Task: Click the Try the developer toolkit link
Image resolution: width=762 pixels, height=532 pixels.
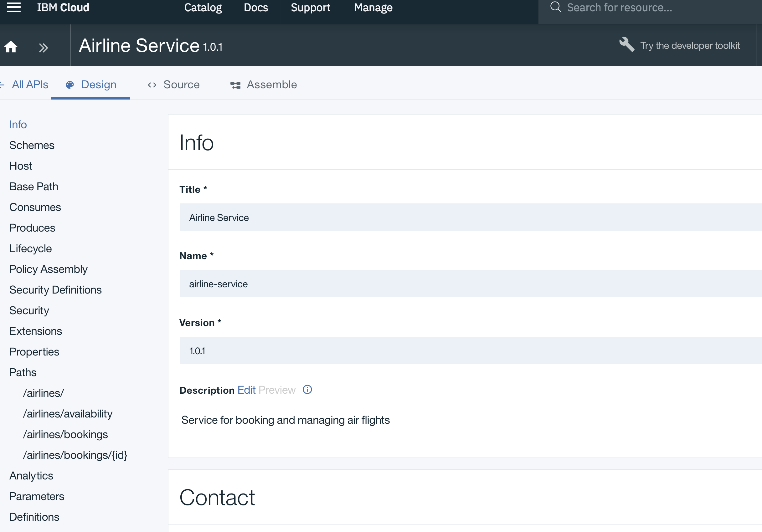Action: [x=690, y=45]
